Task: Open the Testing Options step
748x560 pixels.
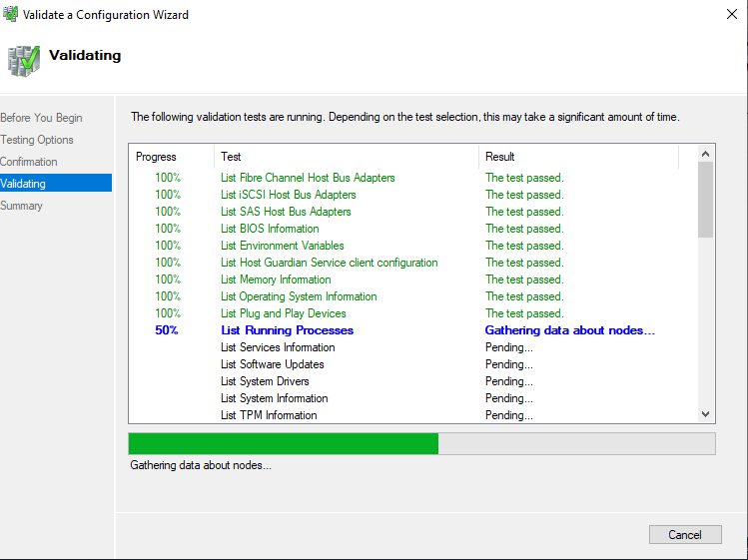Action: coord(37,140)
